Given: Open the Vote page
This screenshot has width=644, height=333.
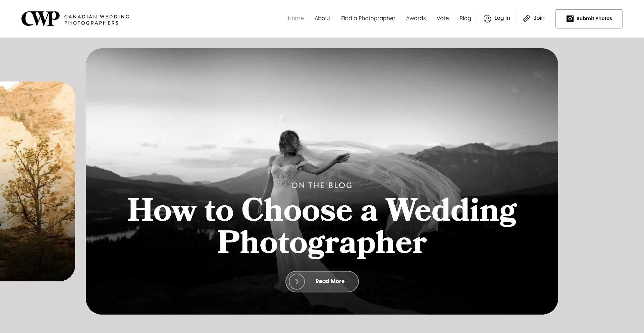Looking at the screenshot, I should pos(442,18).
